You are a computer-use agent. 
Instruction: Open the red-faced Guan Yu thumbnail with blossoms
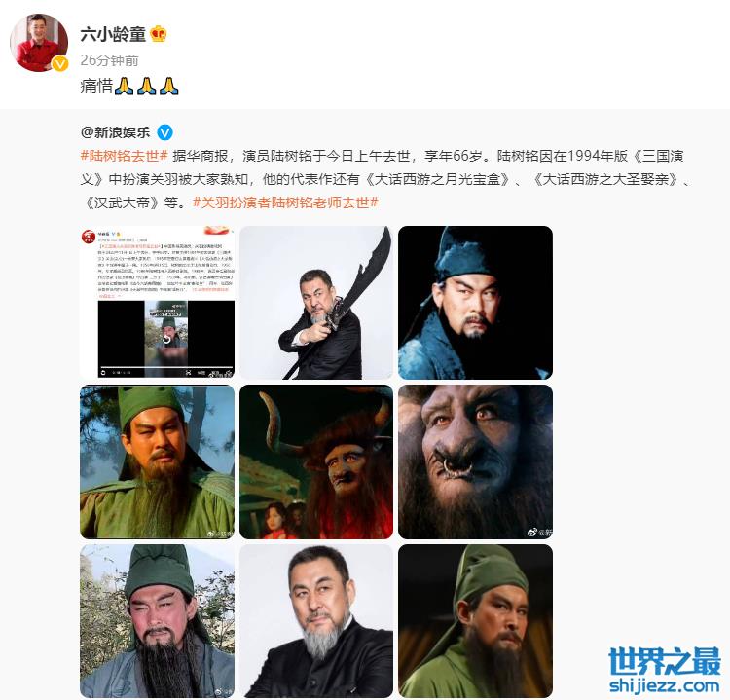pos(158,621)
